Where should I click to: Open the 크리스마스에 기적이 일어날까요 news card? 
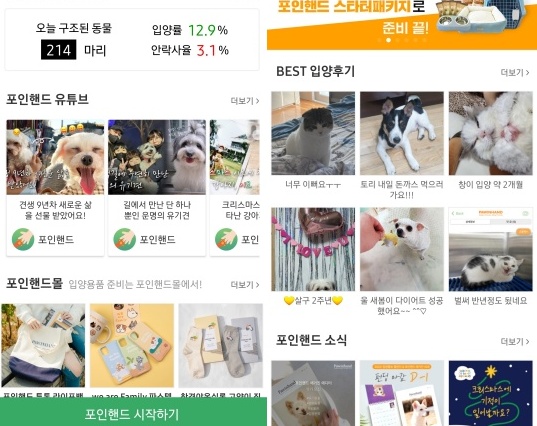click(491, 393)
